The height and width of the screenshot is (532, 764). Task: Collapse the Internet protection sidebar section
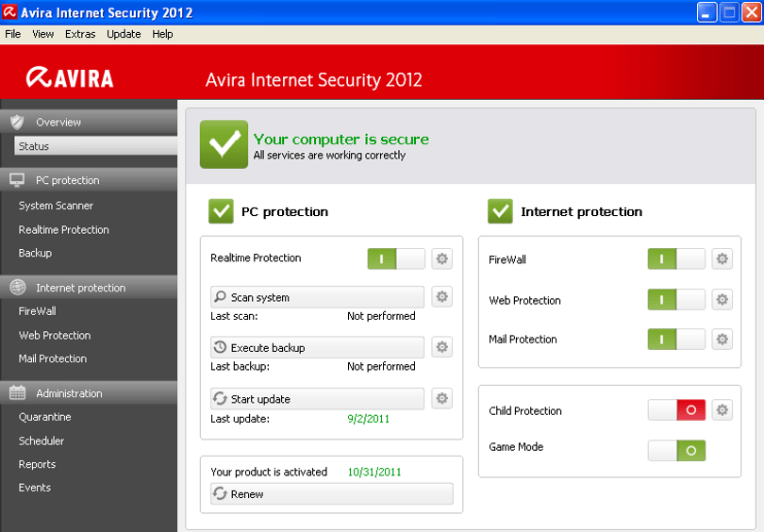click(x=89, y=288)
